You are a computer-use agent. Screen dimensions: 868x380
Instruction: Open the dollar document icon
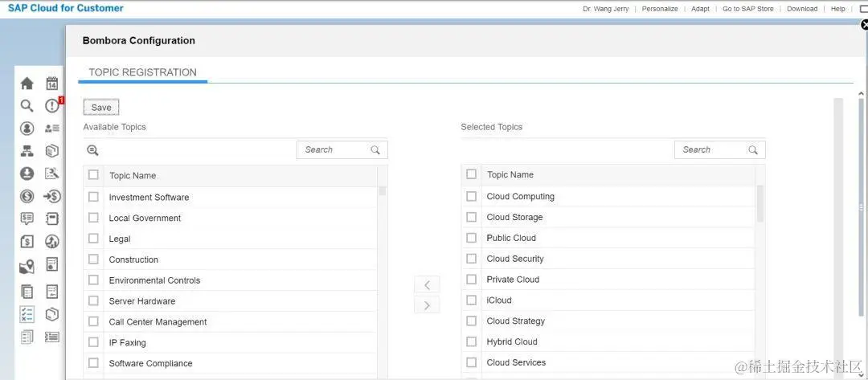tap(27, 242)
